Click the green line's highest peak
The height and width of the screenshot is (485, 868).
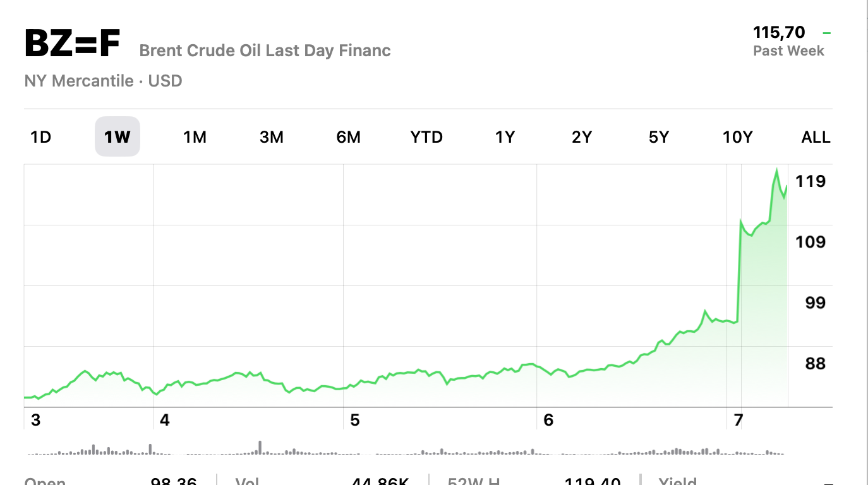776,170
